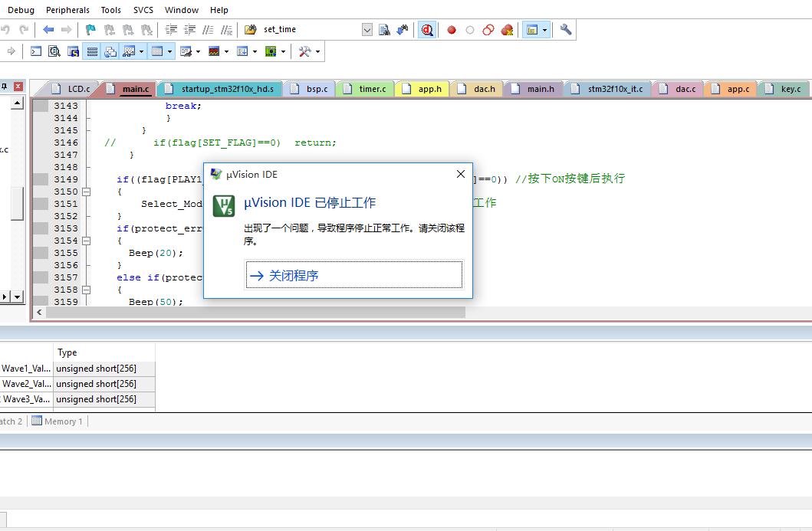Open the Trace windows icon
The image size is (812, 531).
(242, 51)
